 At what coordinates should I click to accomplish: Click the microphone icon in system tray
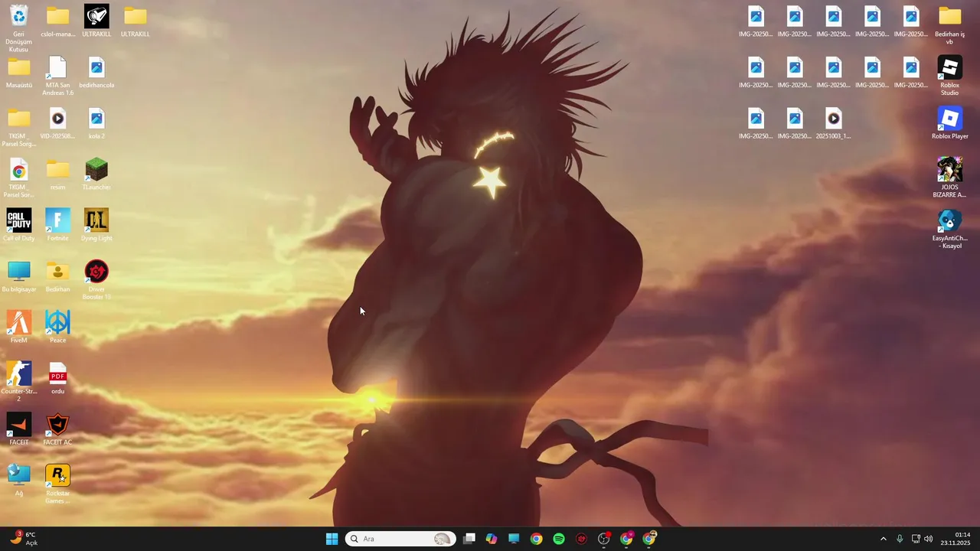click(x=900, y=539)
